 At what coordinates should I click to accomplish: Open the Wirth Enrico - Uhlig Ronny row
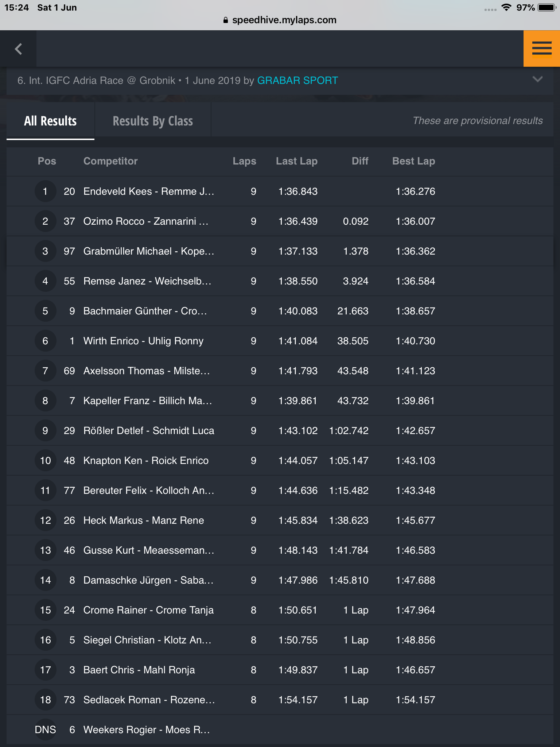tap(280, 341)
